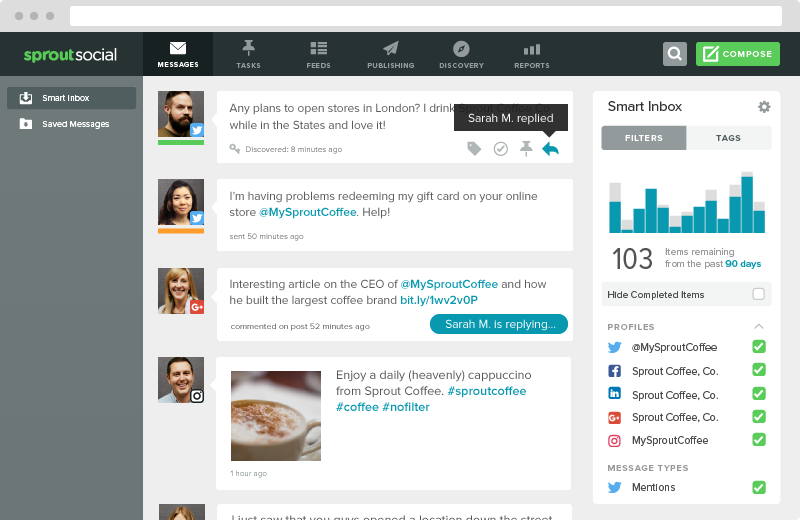Click the green Compose button

(738, 54)
